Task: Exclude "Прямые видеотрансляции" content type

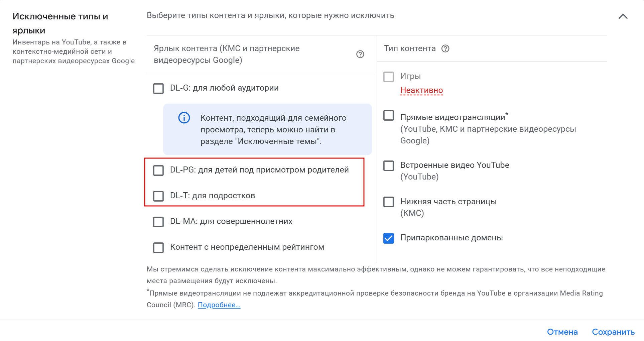Action: coord(389,116)
